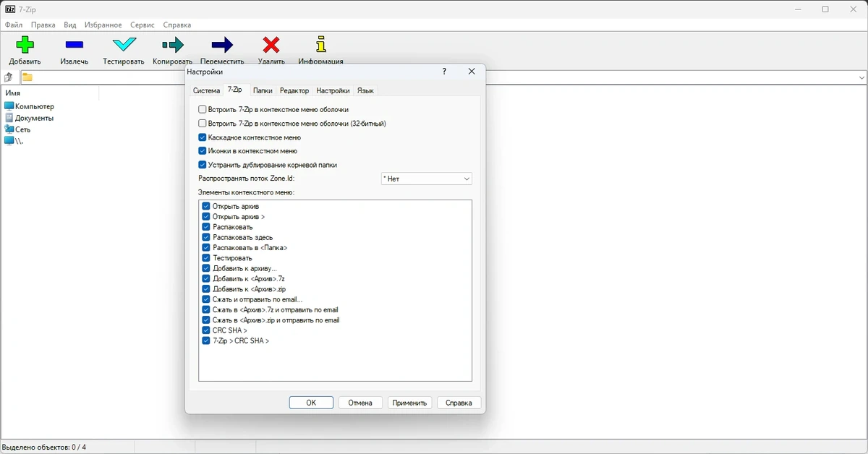Open the Настройки tab

coord(333,90)
